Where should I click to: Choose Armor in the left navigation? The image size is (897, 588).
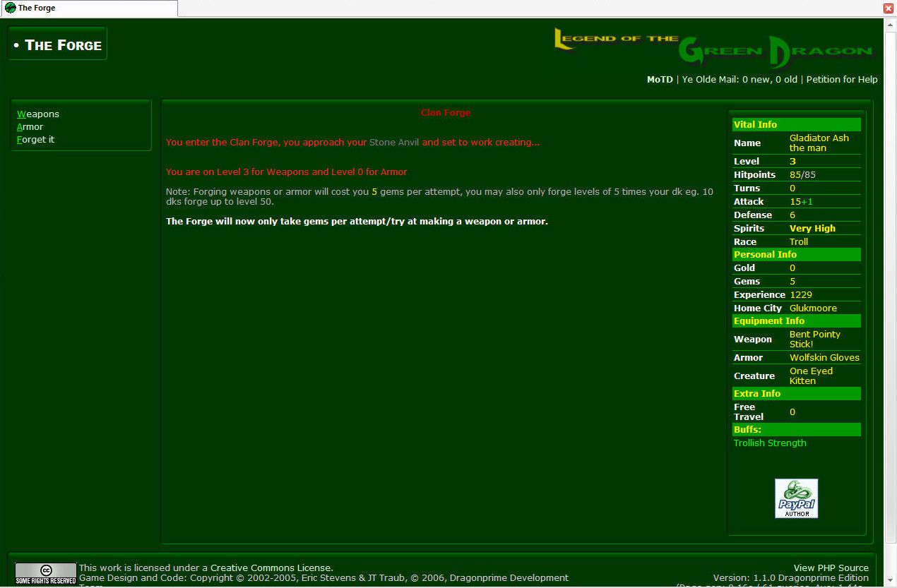[30, 127]
